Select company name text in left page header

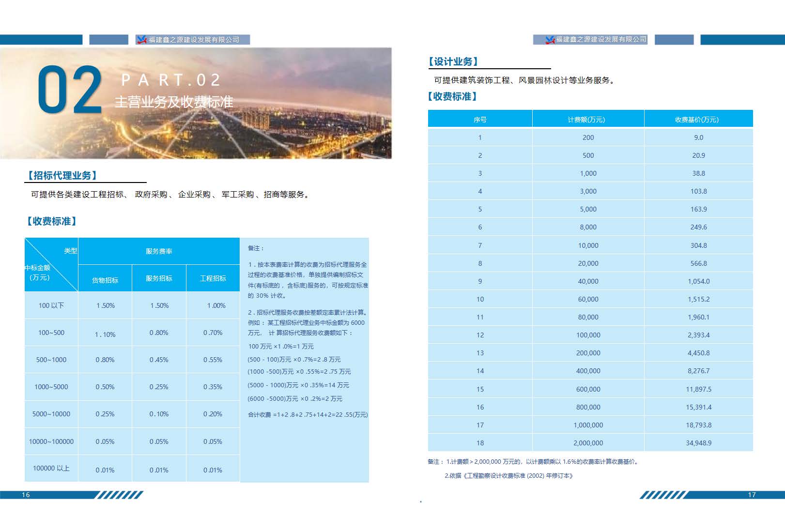194,40
